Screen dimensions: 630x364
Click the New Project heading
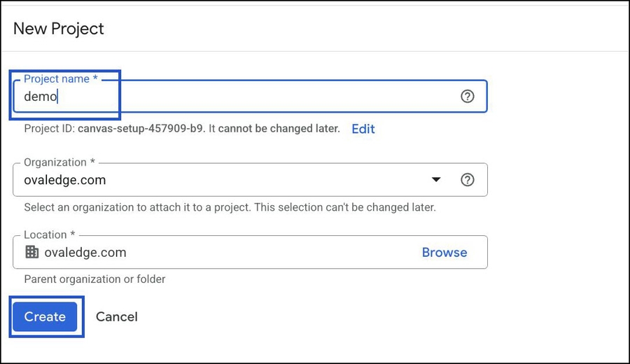(59, 29)
